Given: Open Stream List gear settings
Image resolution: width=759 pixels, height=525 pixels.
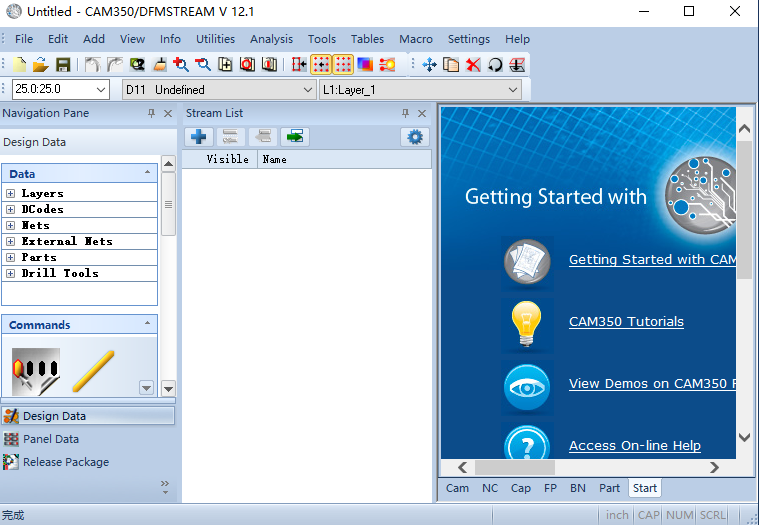Looking at the screenshot, I should (x=415, y=137).
